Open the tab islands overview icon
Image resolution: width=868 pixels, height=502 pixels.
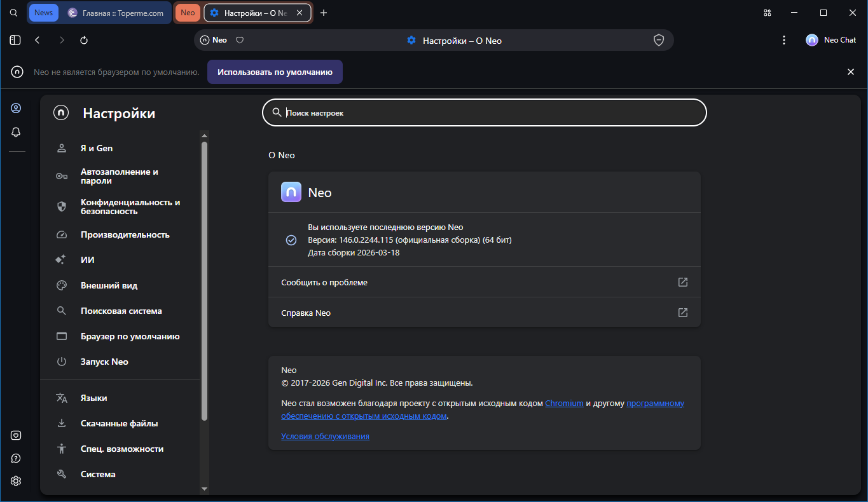click(768, 13)
